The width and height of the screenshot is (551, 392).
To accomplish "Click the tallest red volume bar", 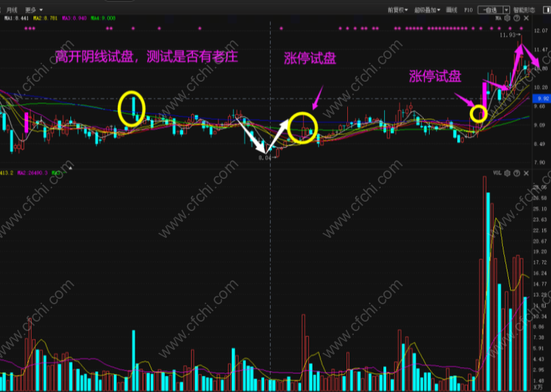I will click(485, 283).
